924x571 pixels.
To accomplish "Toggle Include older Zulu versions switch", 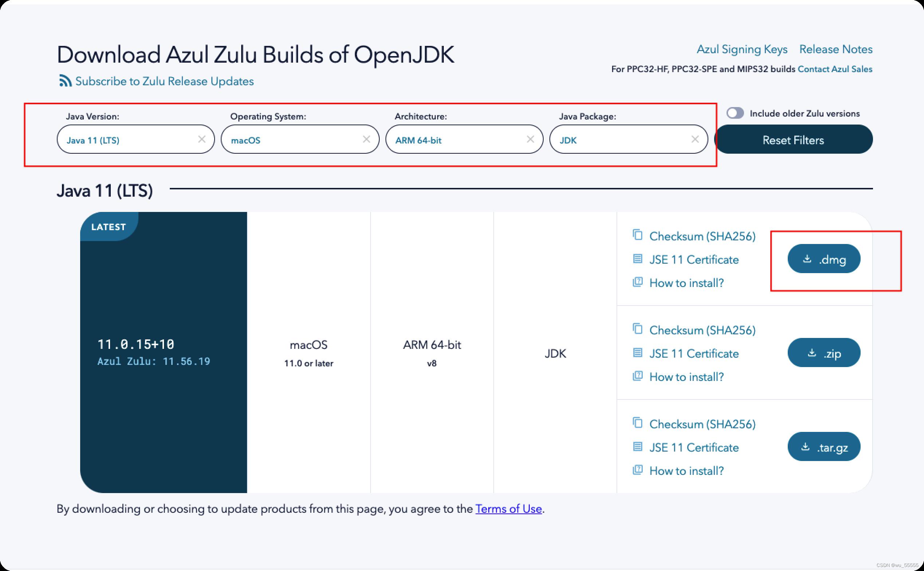I will [x=735, y=113].
